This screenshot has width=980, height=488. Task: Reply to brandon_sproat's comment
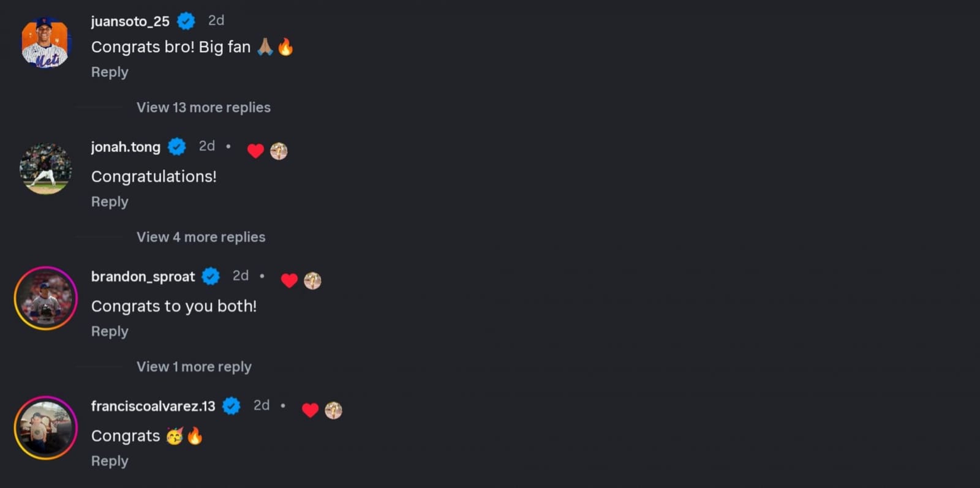(110, 332)
